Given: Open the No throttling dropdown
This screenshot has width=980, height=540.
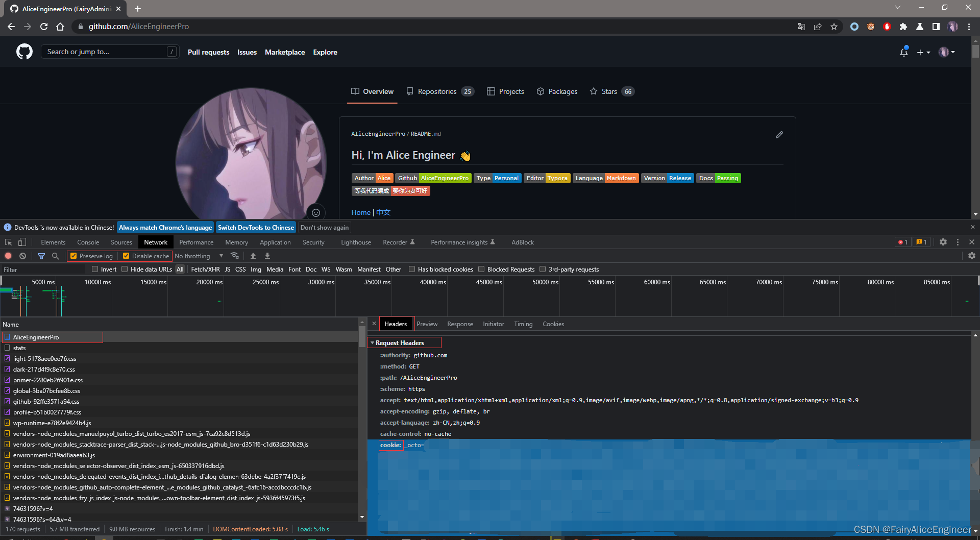Looking at the screenshot, I should point(199,256).
